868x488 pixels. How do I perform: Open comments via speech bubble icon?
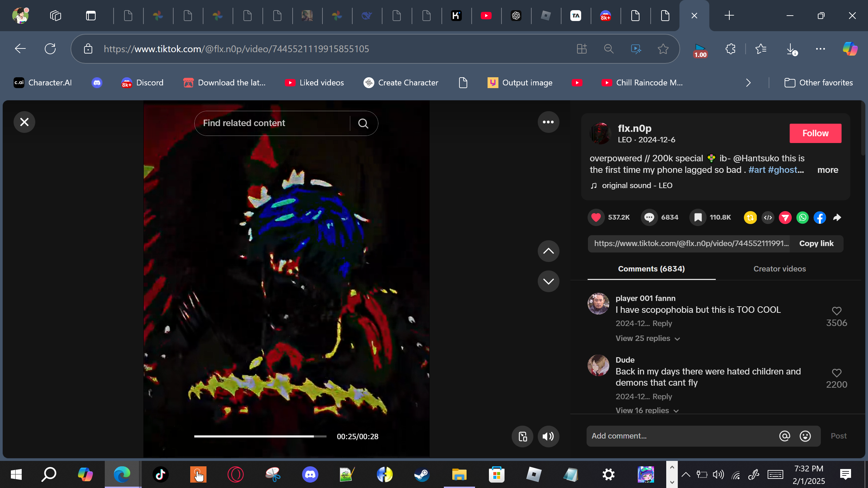click(649, 217)
